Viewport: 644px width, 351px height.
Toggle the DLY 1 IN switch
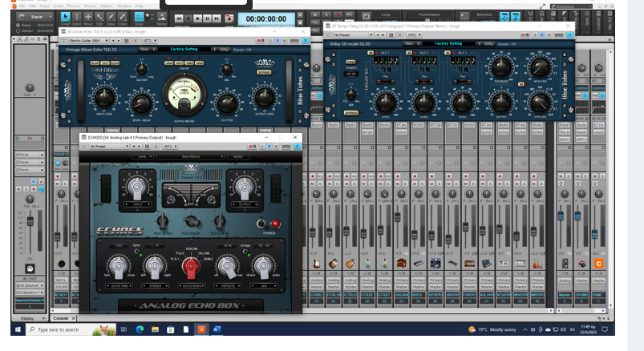coord(371,53)
